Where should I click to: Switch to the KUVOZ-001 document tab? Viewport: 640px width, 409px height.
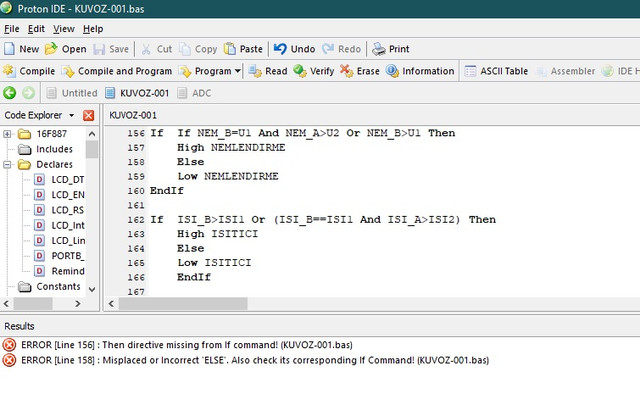[137, 93]
